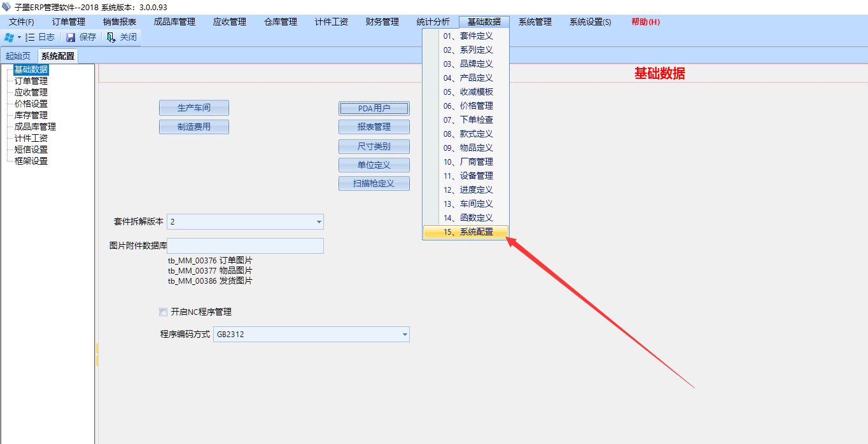Click the 生产车间 button
The width and height of the screenshot is (868, 444).
coord(193,108)
